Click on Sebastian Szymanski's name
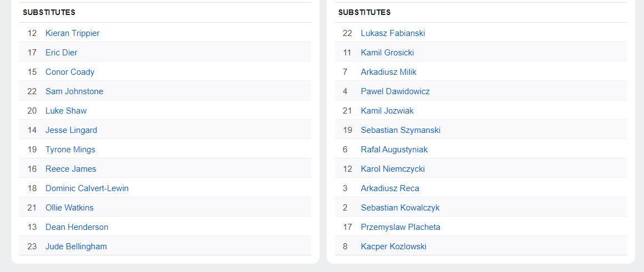Screen dimensions: 644x272 (x=400, y=130)
